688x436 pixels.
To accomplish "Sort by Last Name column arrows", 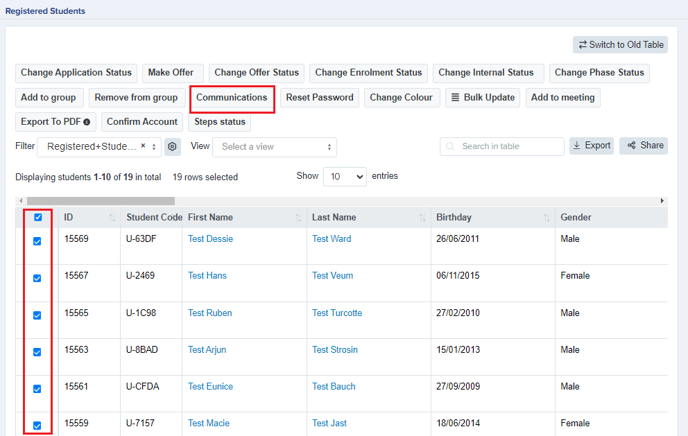I will [423, 218].
